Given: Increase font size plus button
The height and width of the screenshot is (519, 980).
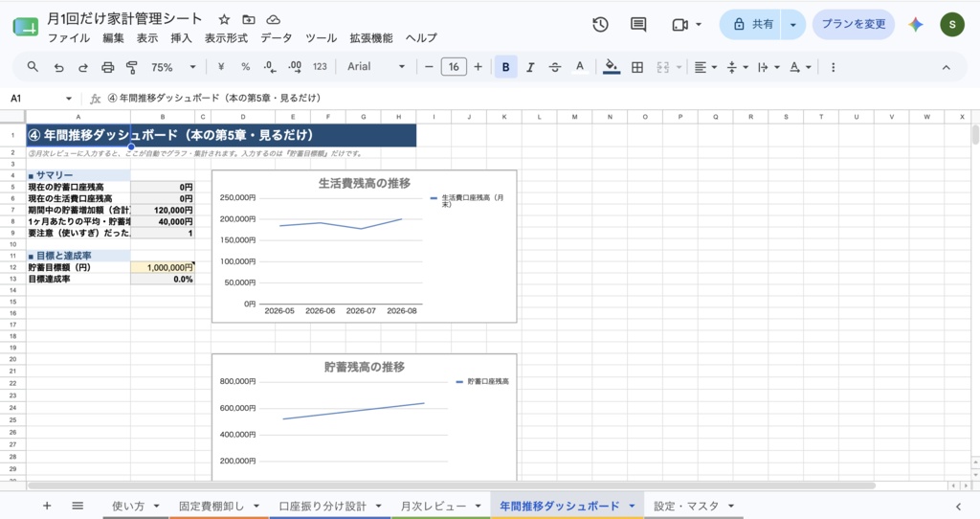Looking at the screenshot, I should (x=479, y=67).
